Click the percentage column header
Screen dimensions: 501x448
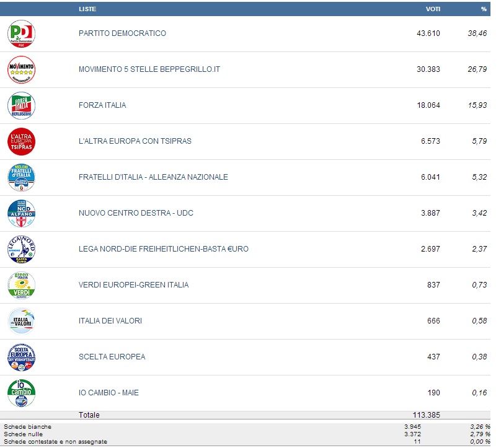pos(484,9)
